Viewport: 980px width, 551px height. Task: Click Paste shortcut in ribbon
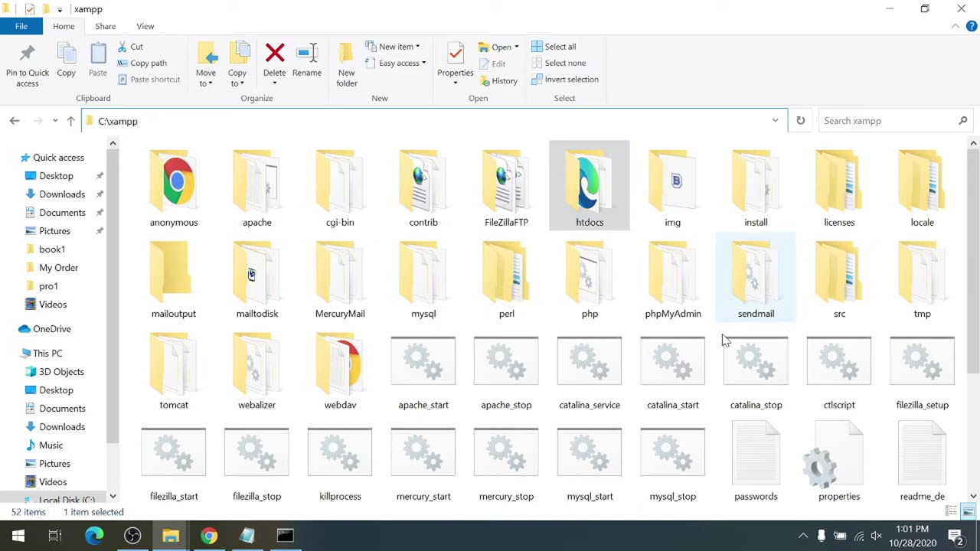pos(149,80)
